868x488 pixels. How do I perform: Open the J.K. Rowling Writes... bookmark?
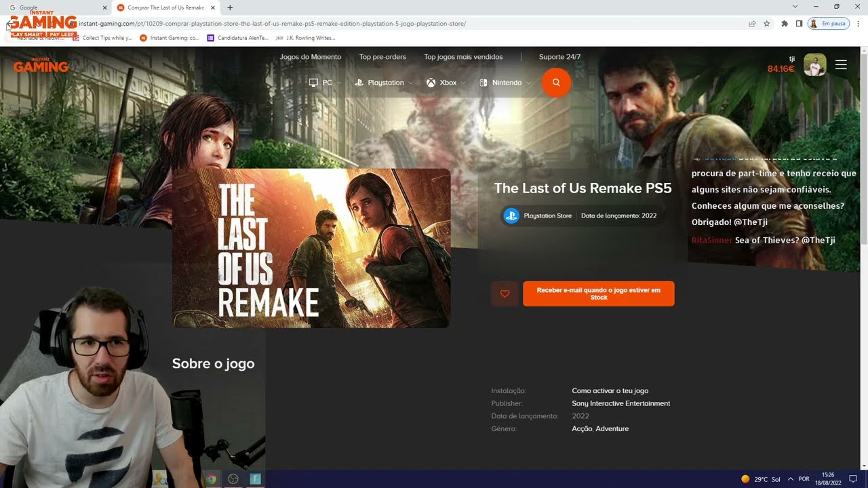(305, 38)
